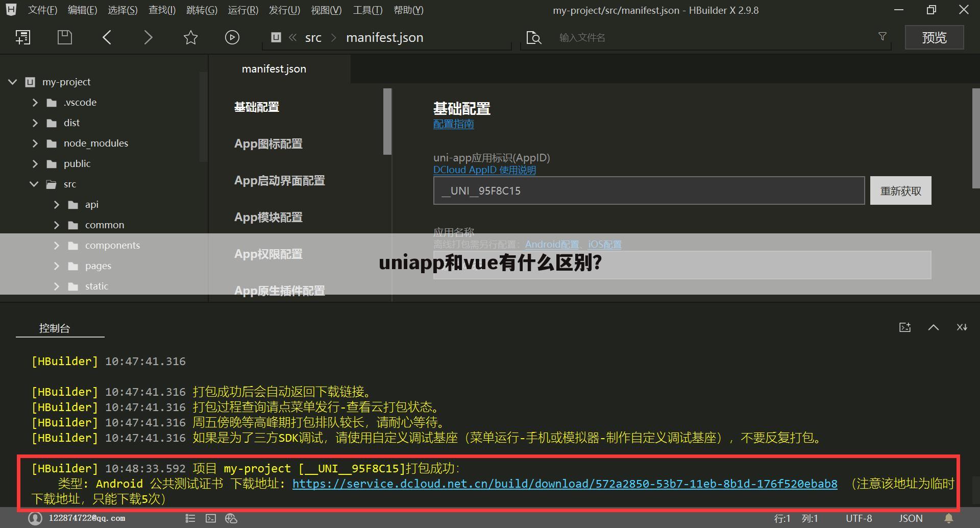Open the terminal icon in the status bar

click(210, 518)
